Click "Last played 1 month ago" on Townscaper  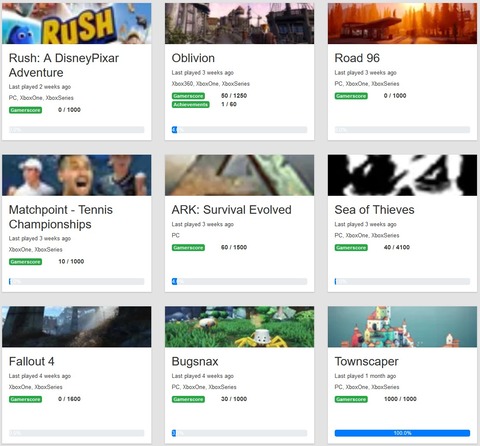(365, 376)
